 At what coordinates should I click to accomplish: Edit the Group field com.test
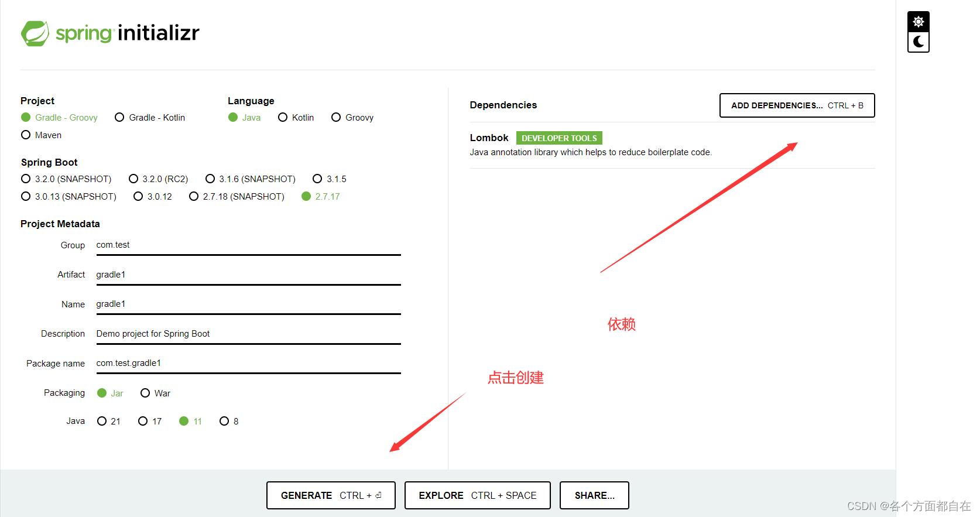coord(248,245)
